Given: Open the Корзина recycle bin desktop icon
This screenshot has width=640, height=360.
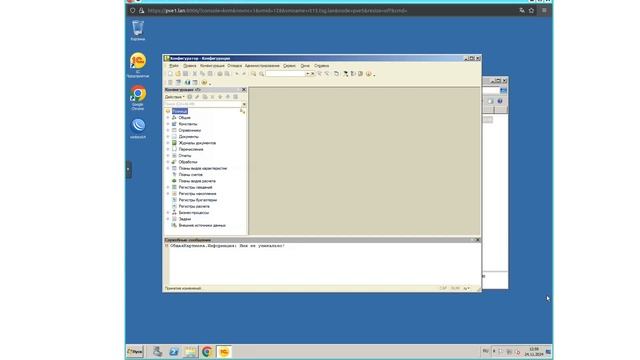Looking at the screenshot, I should click(138, 31).
